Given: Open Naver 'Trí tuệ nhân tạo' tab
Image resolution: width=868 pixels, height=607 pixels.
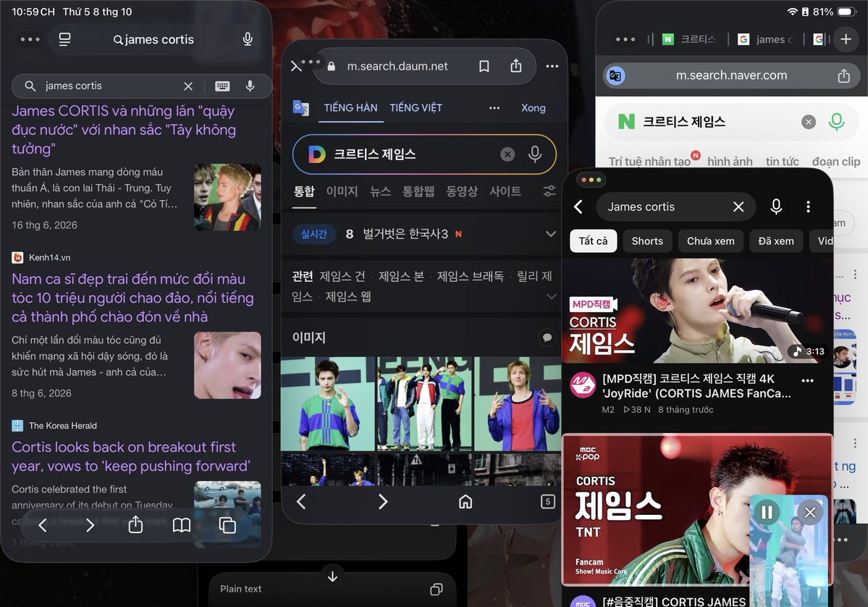Looking at the screenshot, I should tap(649, 161).
